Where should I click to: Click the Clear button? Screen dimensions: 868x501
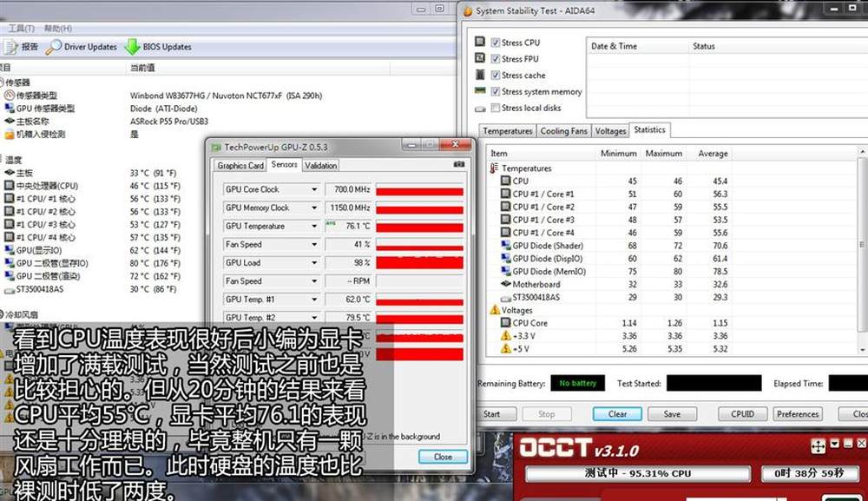(617, 414)
